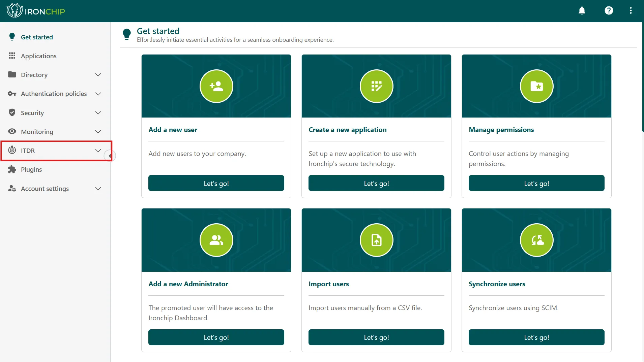Click Let's go! under Create a new application
The width and height of the screenshot is (644, 362).
click(x=376, y=183)
